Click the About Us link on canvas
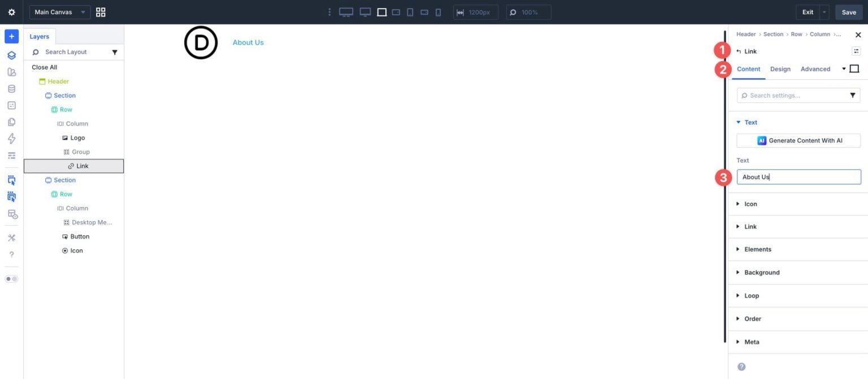 point(248,42)
